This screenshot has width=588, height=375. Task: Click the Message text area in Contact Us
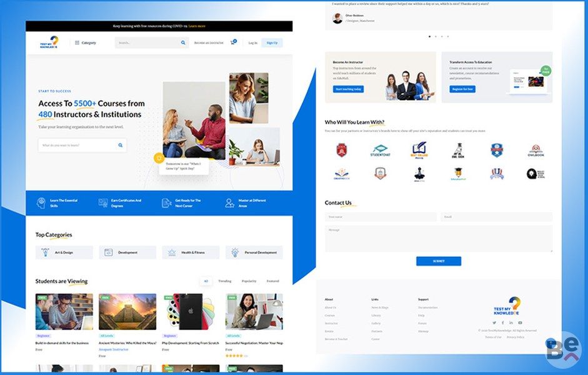coord(438,239)
